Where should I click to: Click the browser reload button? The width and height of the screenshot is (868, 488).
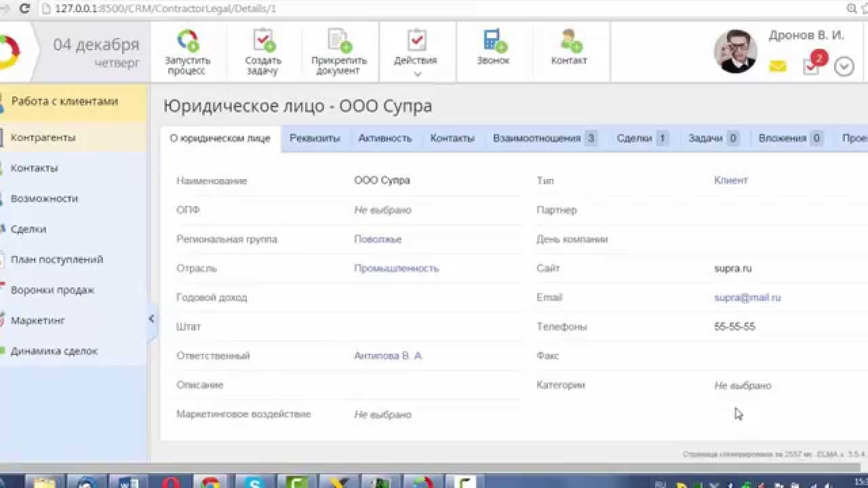pyautogui.click(x=25, y=9)
